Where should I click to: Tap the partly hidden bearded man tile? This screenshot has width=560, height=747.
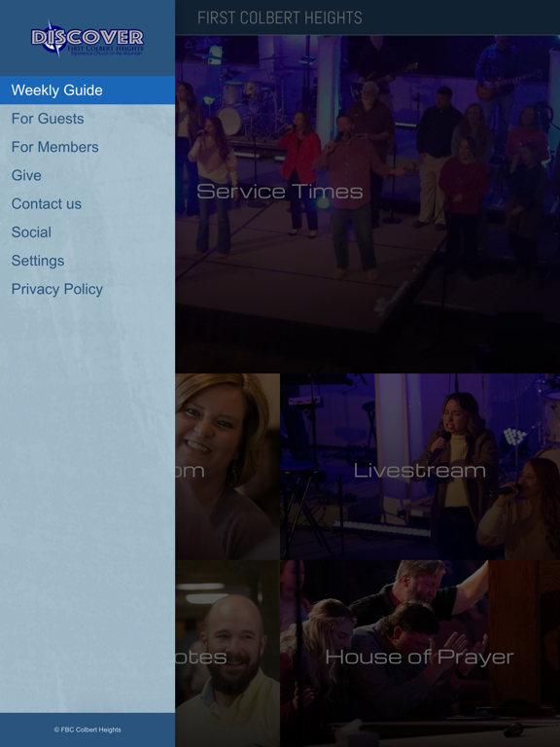click(227, 654)
